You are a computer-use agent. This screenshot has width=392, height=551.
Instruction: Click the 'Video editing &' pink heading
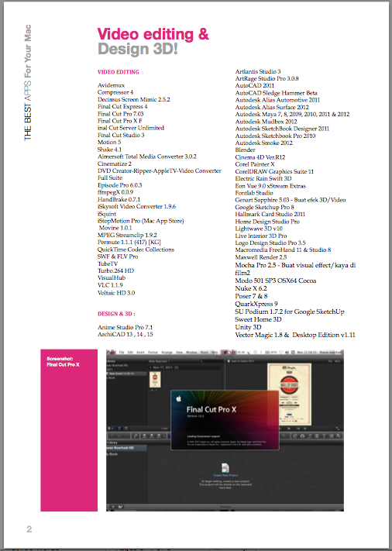[x=153, y=34]
